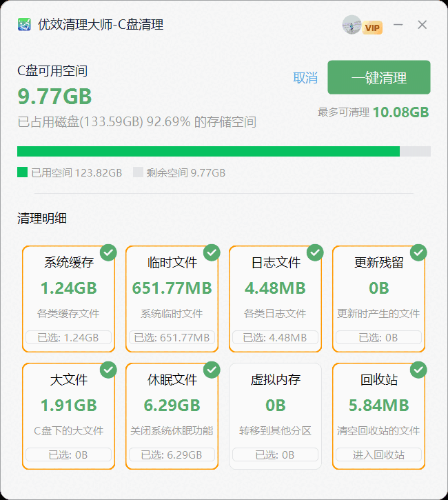Image resolution: width=448 pixels, height=500 pixels.
Task: Uncheck the 回收站 card checkmark
Action: pos(418,370)
